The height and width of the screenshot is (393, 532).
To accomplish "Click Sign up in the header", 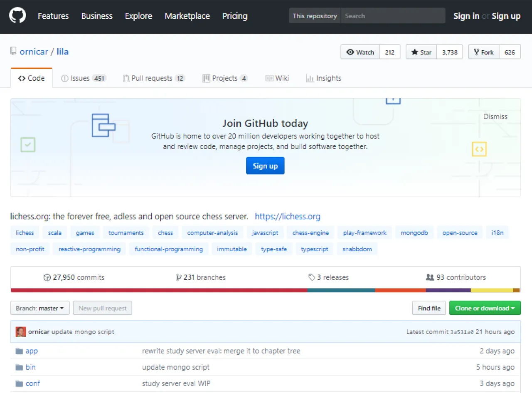I will [x=506, y=16].
